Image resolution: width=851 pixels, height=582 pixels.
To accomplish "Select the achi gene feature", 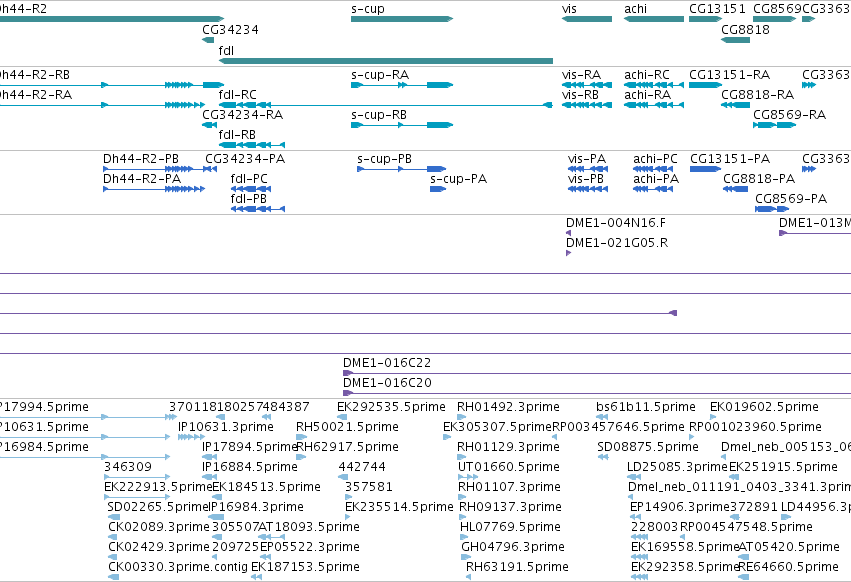I will [x=654, y=19].
